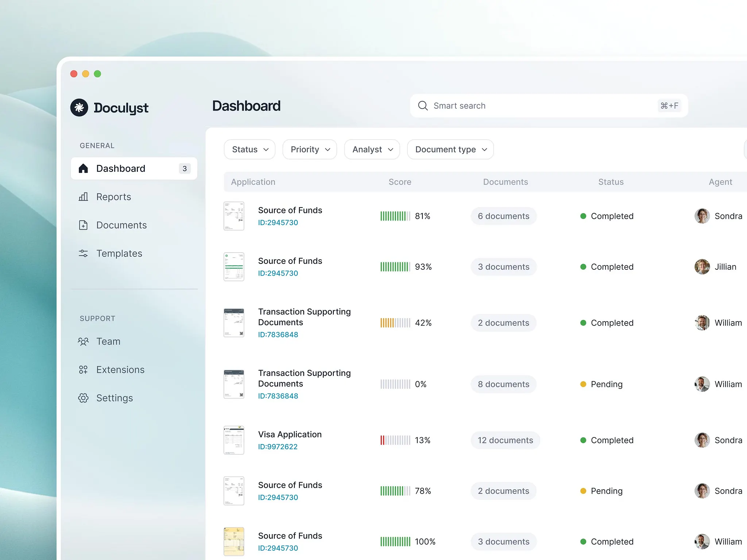This screenshot has width=747, height=560.
Task: Click the 42% score bar indicator
Action: pyautogui.click(x=395, y=323)
